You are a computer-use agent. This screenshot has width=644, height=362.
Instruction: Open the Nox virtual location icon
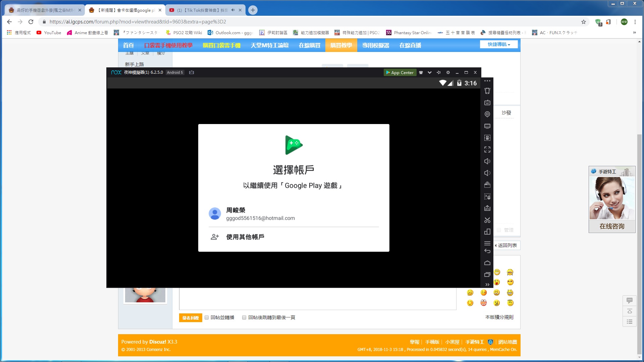[487, 114]
